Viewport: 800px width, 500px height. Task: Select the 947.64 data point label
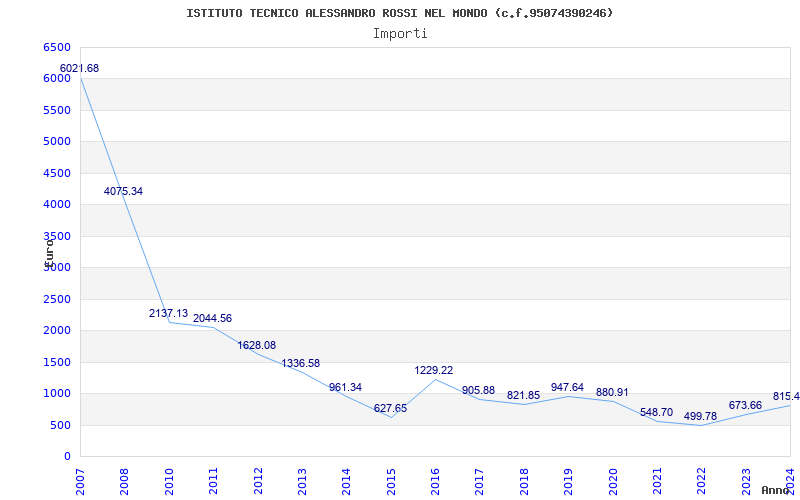[x=567, y=387]
